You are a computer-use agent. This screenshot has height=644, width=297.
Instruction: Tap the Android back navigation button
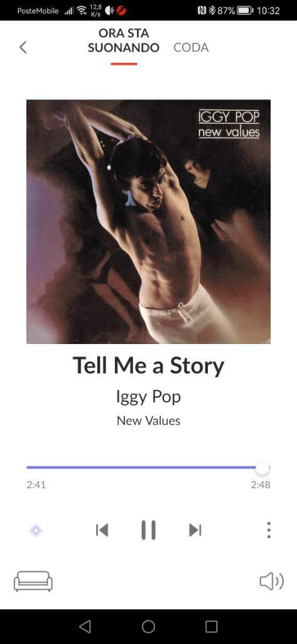pos(85,626)
